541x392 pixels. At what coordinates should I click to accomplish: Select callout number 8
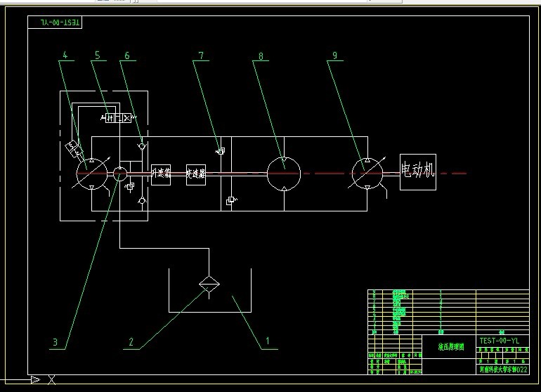(261, 56)
